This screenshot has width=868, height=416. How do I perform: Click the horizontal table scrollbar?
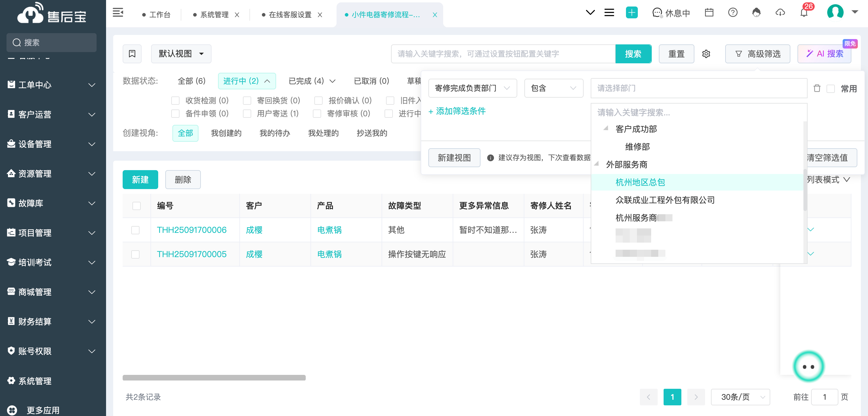[x=214, y=378]
